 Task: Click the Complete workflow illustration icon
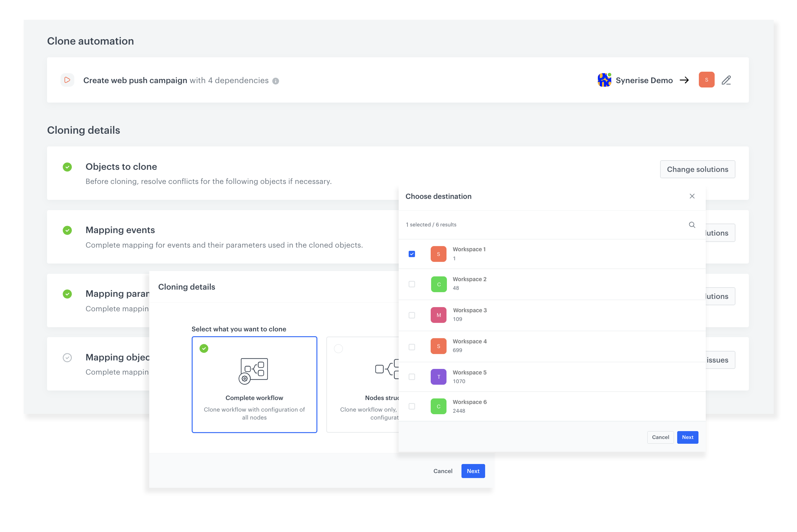point(254,370)
